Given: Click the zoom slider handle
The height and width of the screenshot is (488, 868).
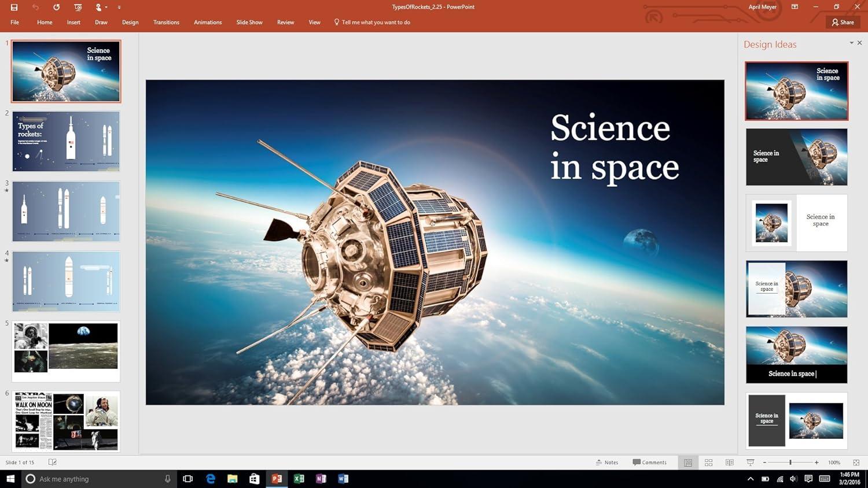Looking at the screenshot, I should click(x=790, y=463).
